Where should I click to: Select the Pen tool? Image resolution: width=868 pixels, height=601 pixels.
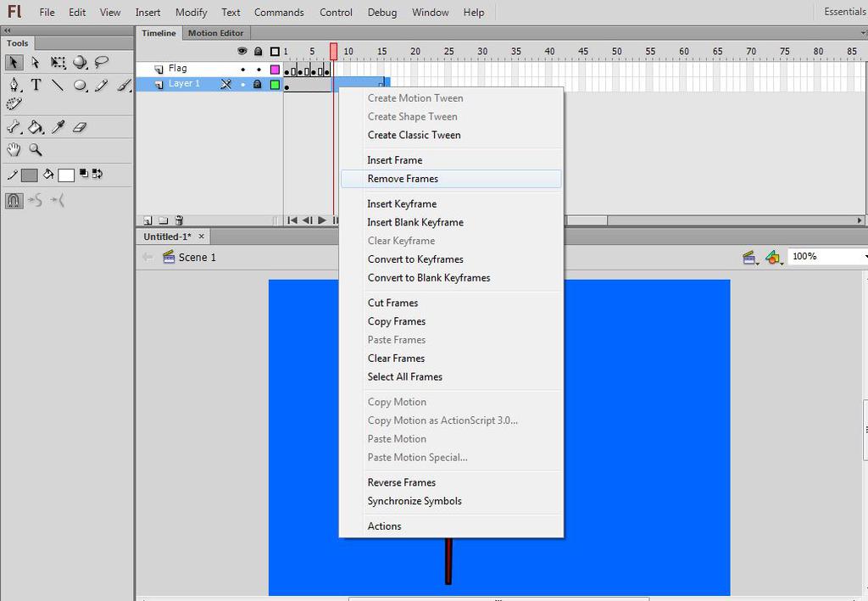[13, 85]
